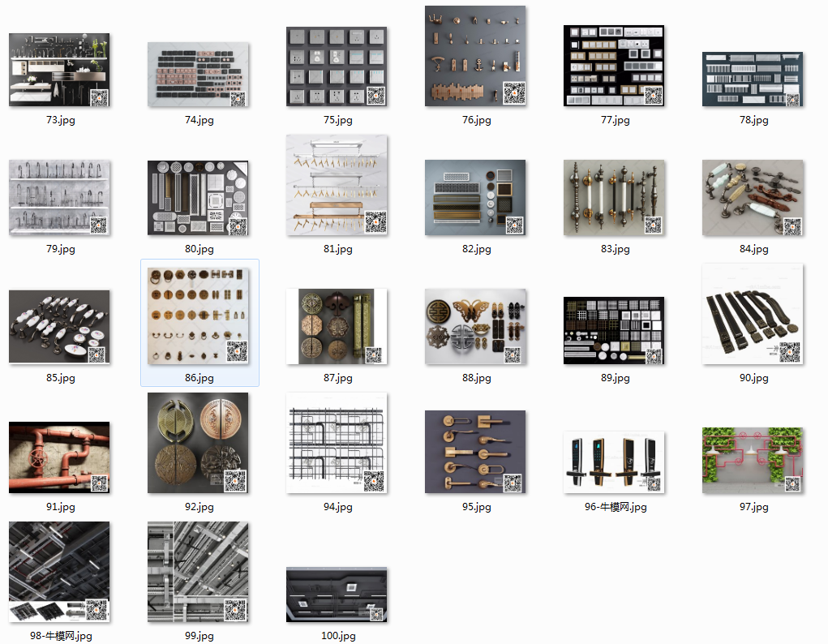828x644 pixels.
Task: Click the 98-牛模网.jpg file name label
Action: click(x=61, y=636)
